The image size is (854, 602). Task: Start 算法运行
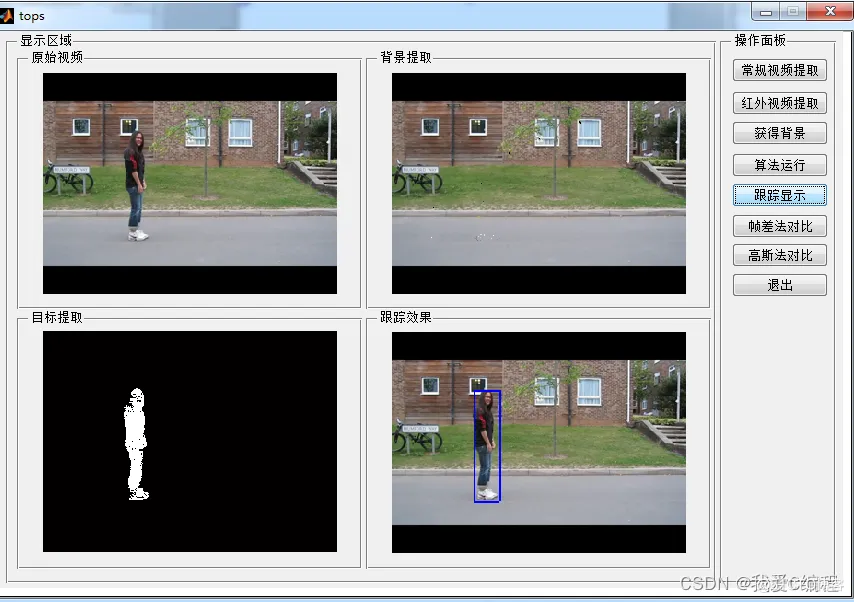coord(779,165)
